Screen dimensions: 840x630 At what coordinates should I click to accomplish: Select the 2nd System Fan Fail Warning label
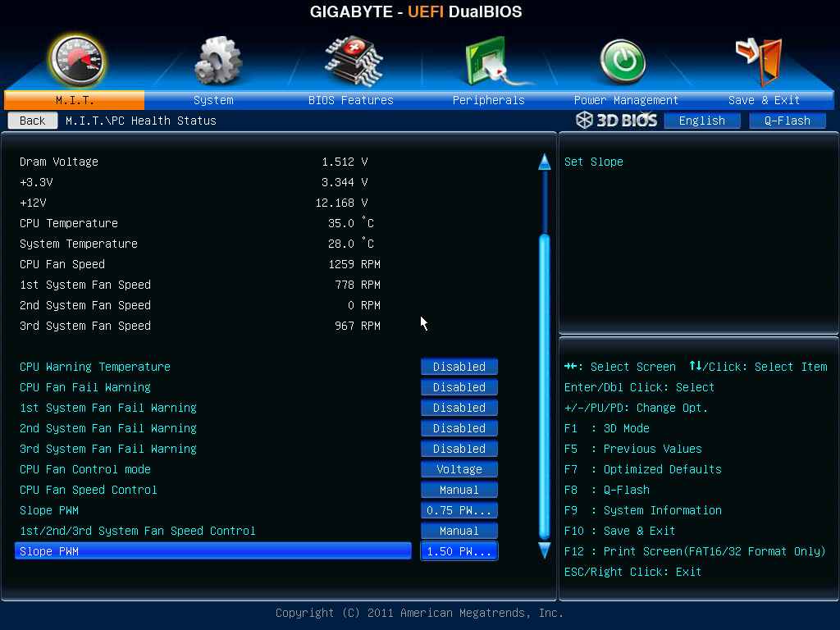pyautogui.click(x=108, y=428)
